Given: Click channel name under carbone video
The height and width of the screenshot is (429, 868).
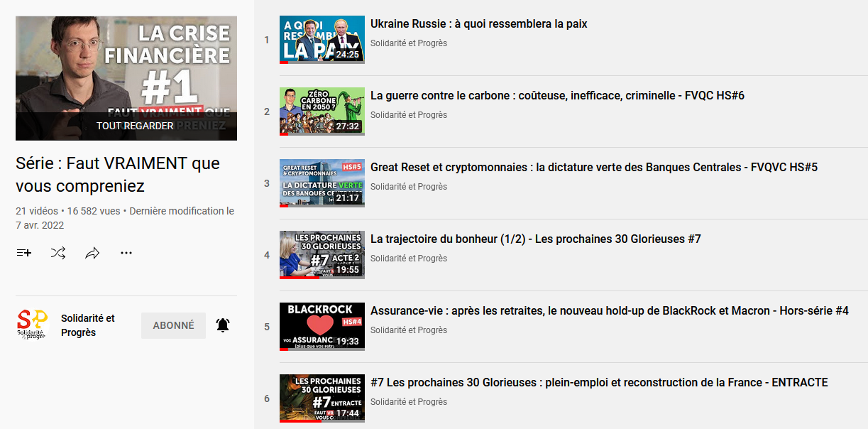Looking at the screenshot, I should [x=408, y=115].
